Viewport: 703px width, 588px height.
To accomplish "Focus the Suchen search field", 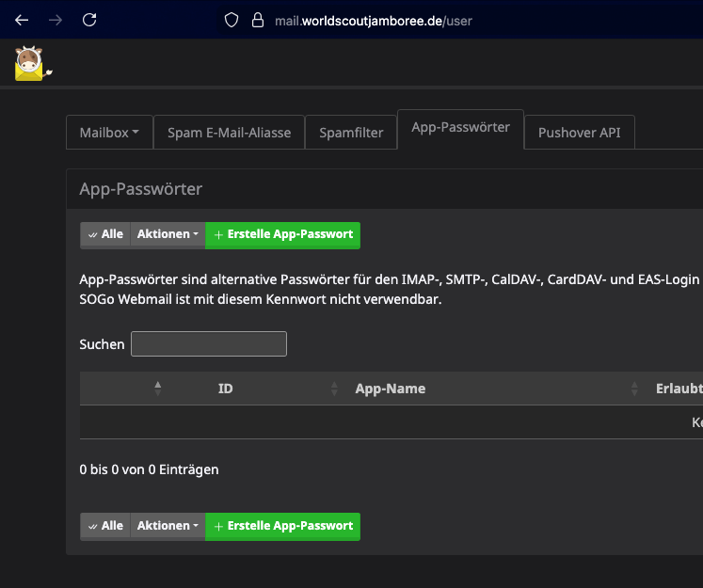I will pos(208,344).
